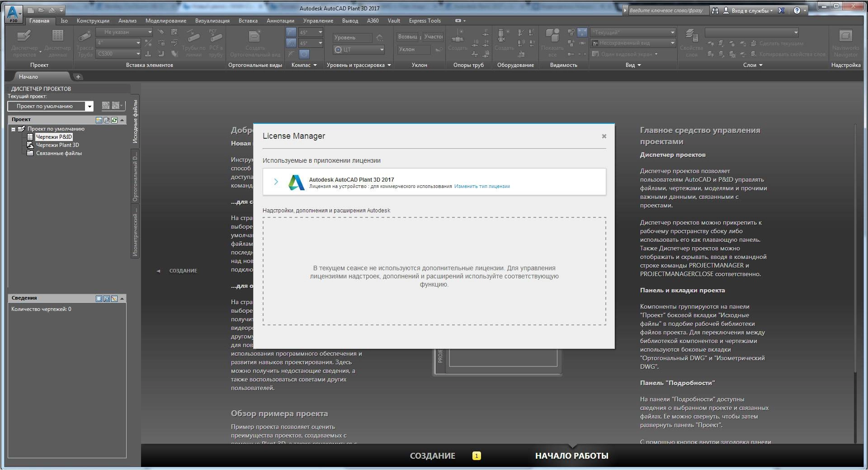Click the new drawing icon in Проект panel header
This screenshot has height=470, width=868.
(x=99, y=120)
